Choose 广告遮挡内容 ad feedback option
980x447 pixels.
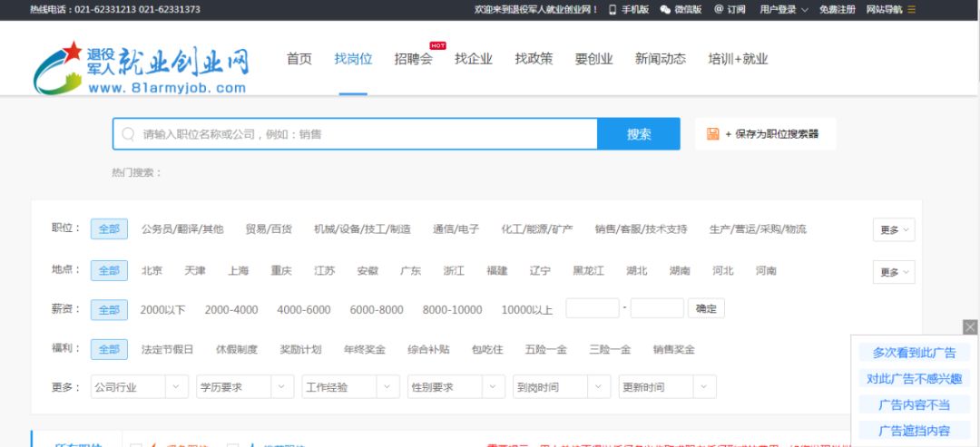(x=914, y=430)
